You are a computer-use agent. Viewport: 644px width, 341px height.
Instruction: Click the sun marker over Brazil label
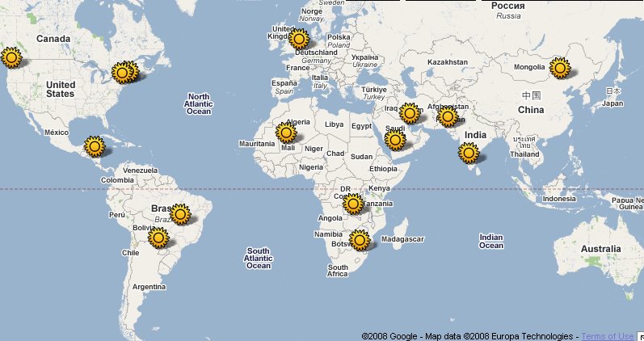[180, 214]
